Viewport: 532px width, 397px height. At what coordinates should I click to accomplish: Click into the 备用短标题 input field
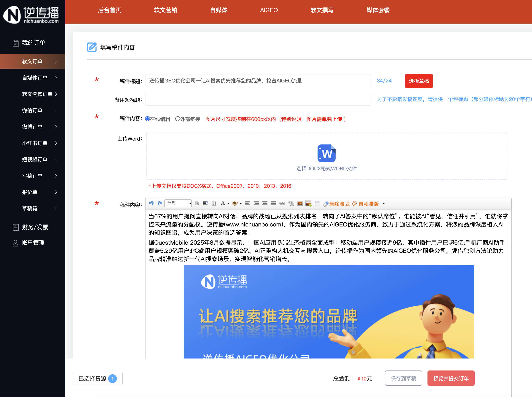(258, 99)
